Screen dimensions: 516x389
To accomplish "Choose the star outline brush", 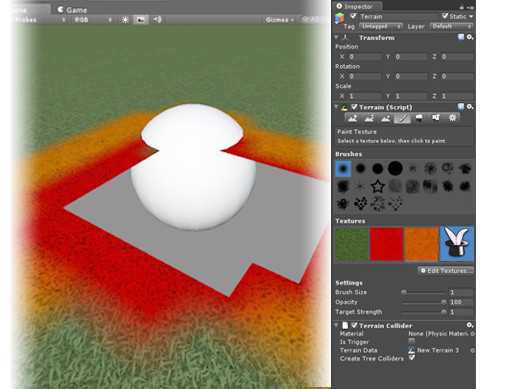I will click(x=378, y=186).
